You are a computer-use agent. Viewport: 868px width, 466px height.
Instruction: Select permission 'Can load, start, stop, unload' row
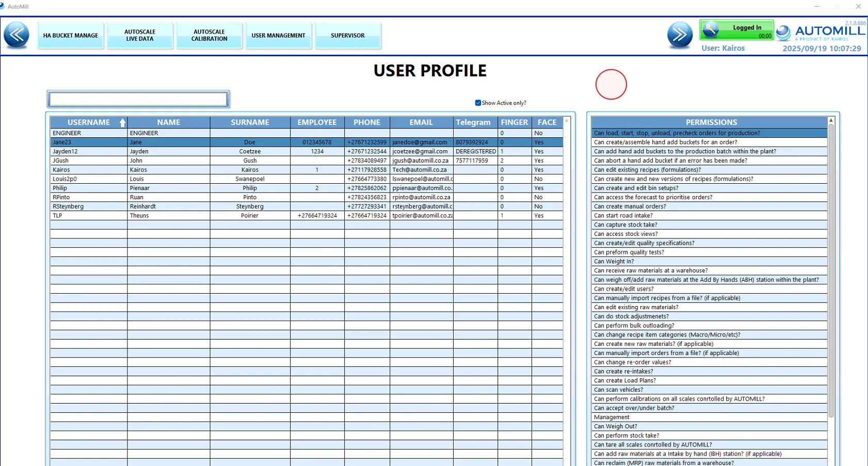(710, 133)
